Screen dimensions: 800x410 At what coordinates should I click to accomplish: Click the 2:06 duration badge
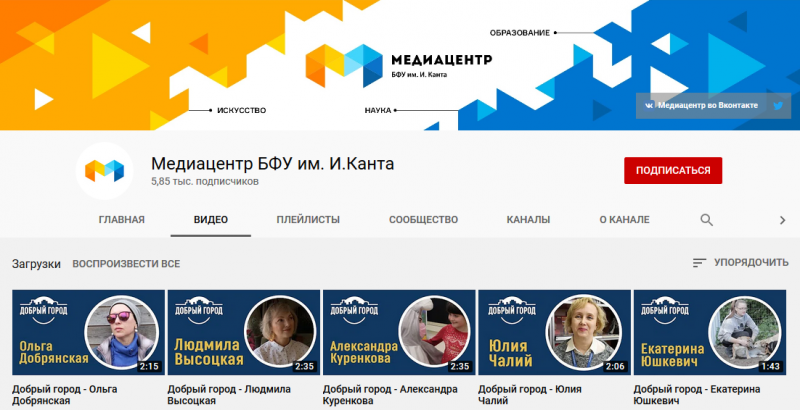(615, 366)
